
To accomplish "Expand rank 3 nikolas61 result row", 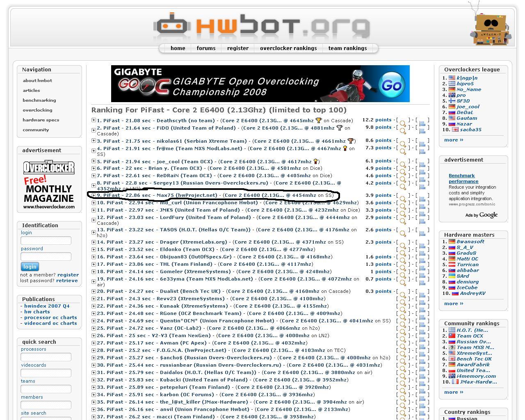I will [94, 141].
